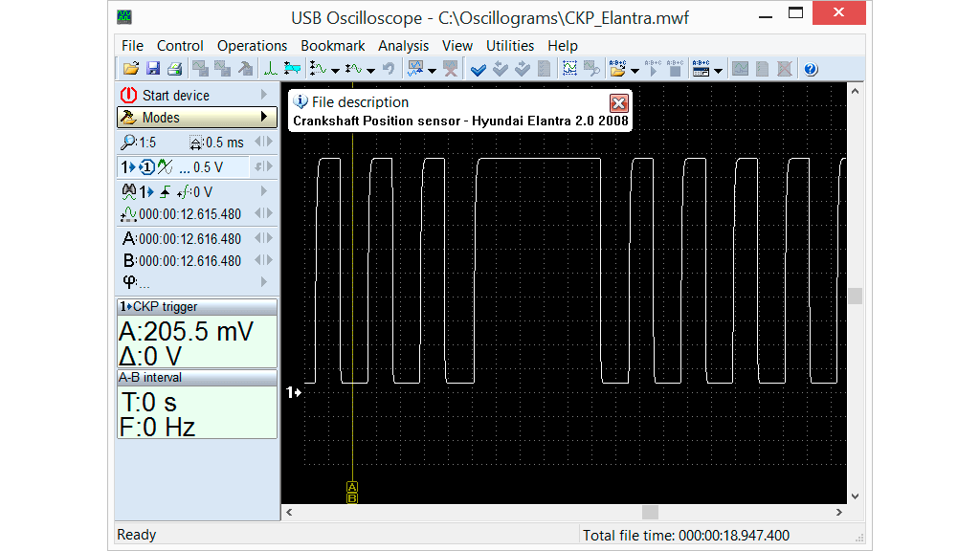Viewport: 980px width, 551px height.
Task: Print the waveform using the printer icon
Action: point(175,69)
